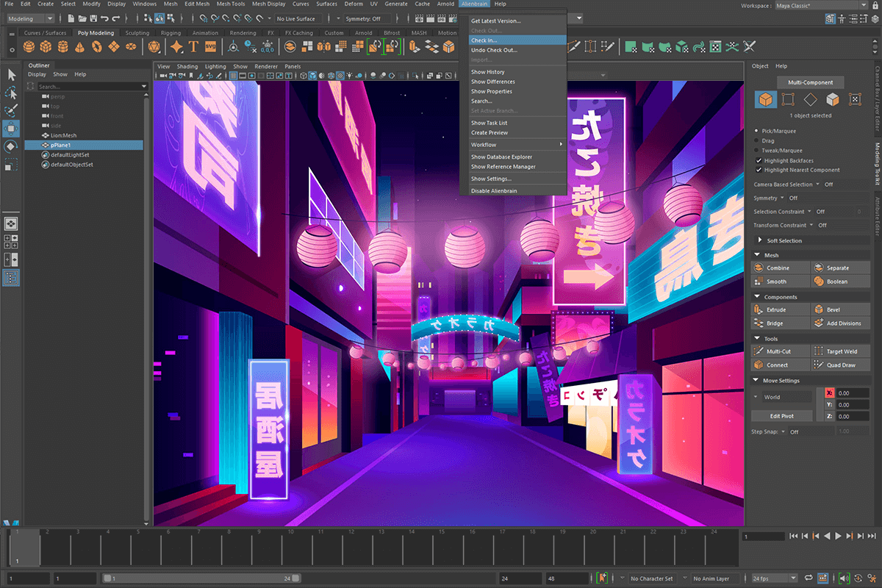This screenshot has width=882, height=588.
Task: Choose face selection mode in Modeling Toolkit
Action: point(832,99)
